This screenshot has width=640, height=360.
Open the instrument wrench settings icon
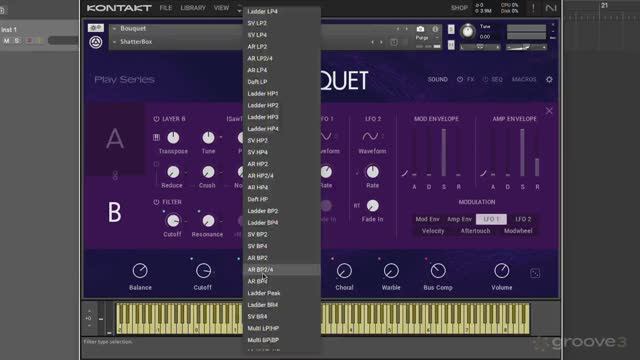point(96,28)
